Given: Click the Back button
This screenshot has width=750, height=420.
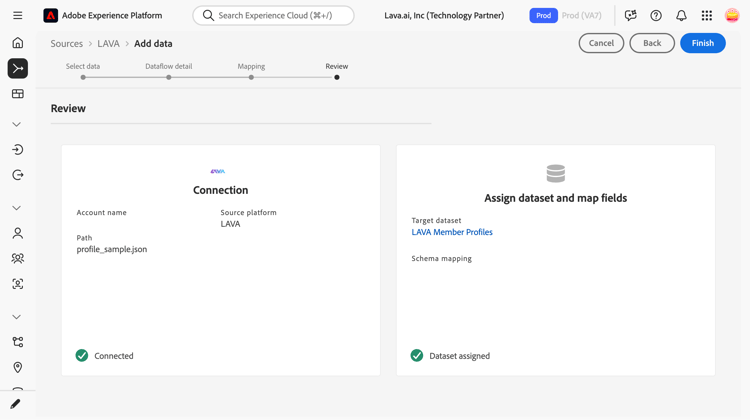Looking at the screenshot, I should [x=652, y=43].
